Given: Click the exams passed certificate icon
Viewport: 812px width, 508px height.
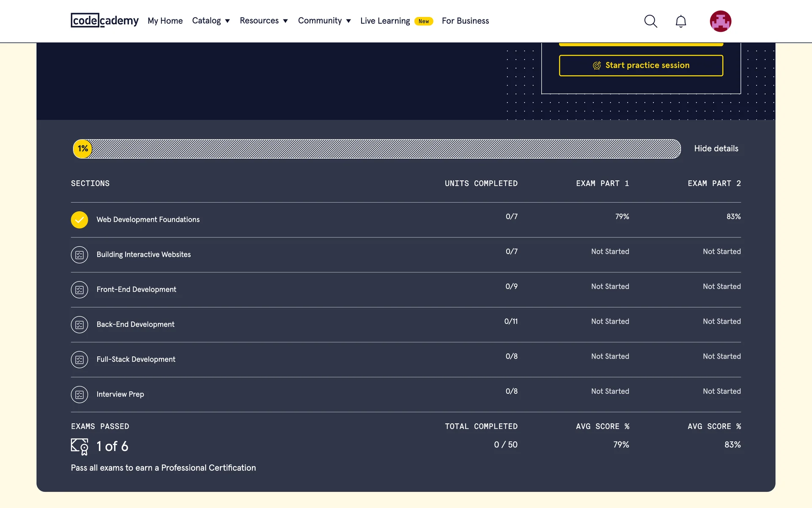Looking at the screenshot, I should 80,446.
